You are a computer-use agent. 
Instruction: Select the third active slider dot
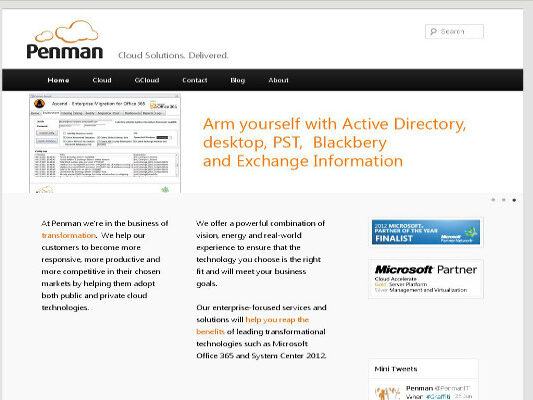pyautogui.click(x=514, y=200)
